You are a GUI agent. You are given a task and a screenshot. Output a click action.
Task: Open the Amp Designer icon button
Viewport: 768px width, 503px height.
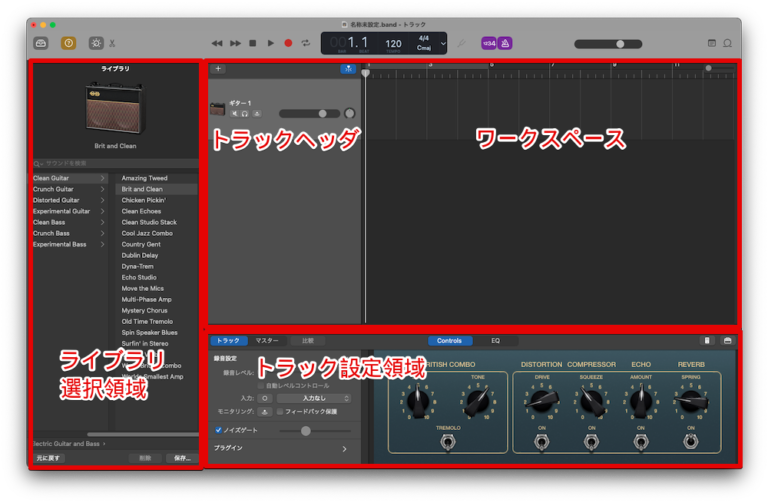(x=707, y=340)
